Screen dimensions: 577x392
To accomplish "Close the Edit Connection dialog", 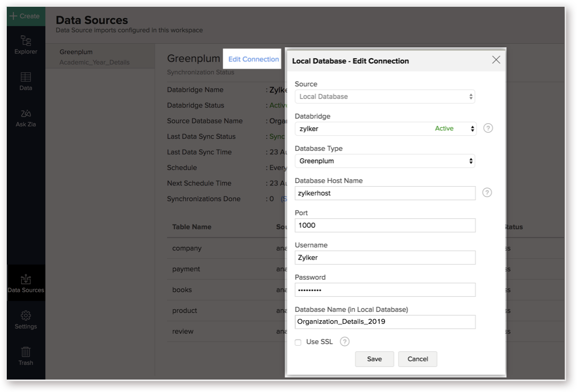I will point(496,60).
